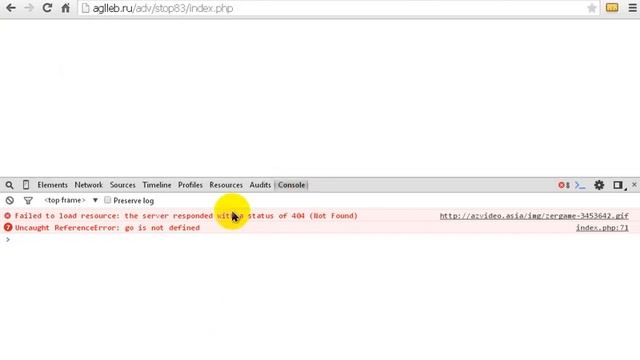Click the page document icon in address bar
The height and width of the screenshot is (360, 640).
click(85, 8)
